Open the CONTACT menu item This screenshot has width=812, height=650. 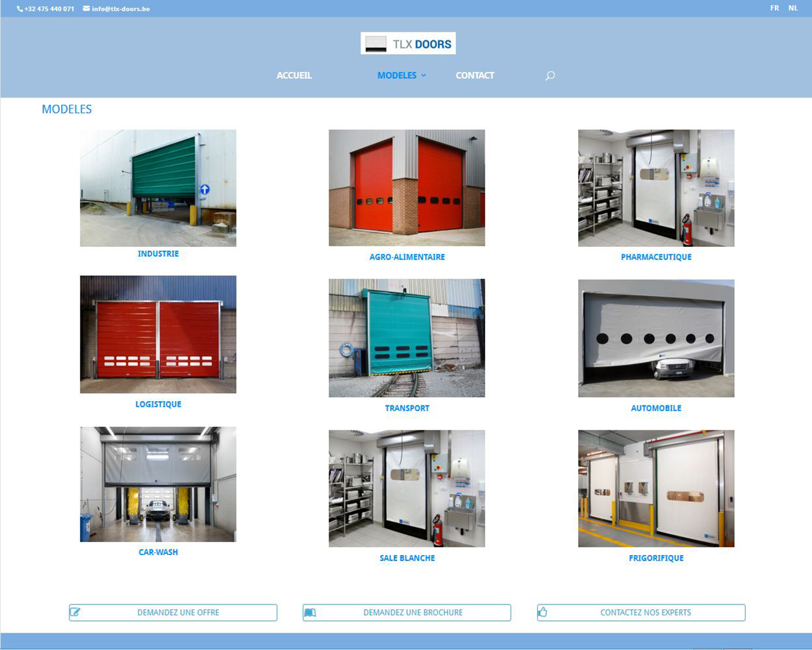pos(475,75)
